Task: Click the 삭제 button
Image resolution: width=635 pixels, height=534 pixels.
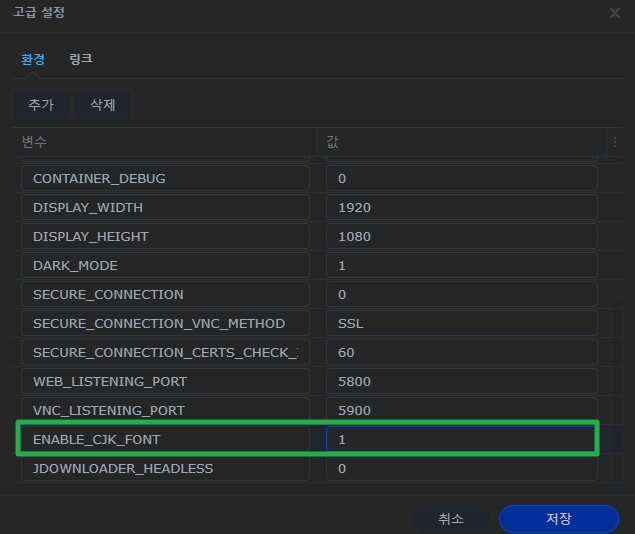Action: tap(103, 105)
